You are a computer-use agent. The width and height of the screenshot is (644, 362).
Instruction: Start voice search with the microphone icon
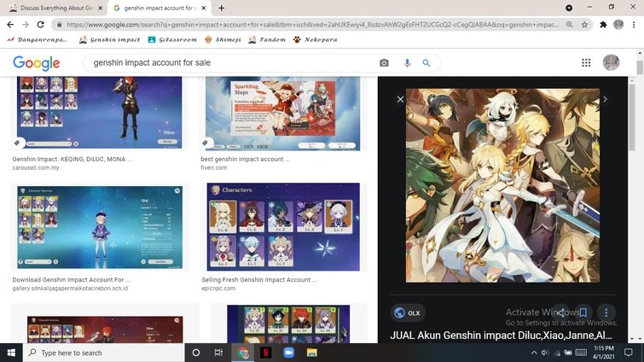coord(407,63)
